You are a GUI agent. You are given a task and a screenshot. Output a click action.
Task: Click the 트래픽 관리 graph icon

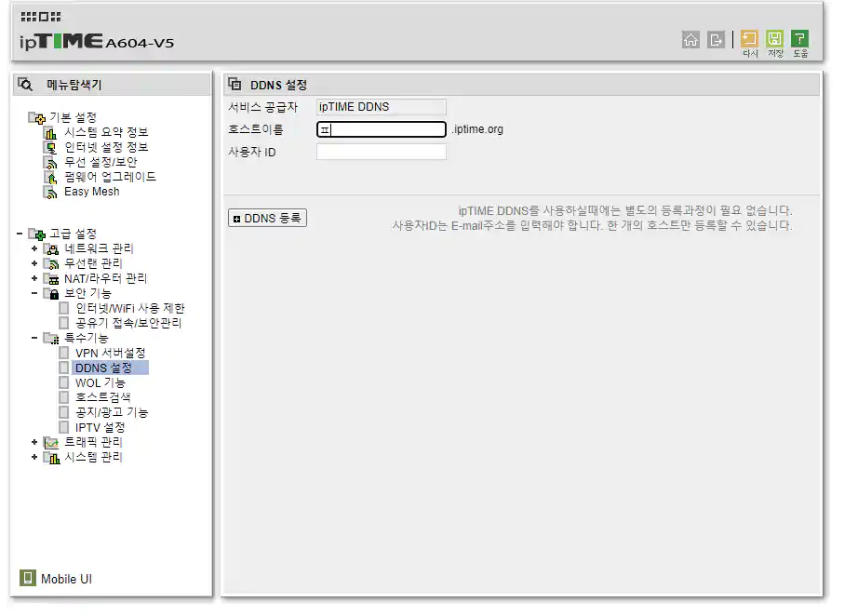(51, 443)
